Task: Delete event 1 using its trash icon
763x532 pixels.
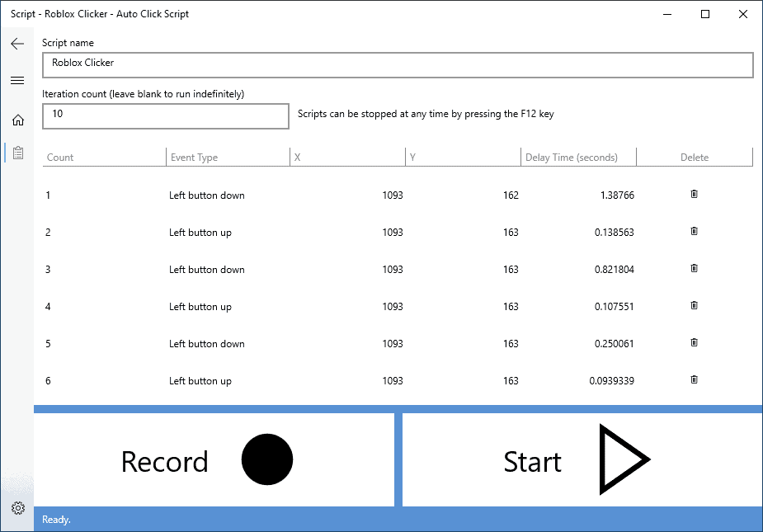Action: (694, 195)
